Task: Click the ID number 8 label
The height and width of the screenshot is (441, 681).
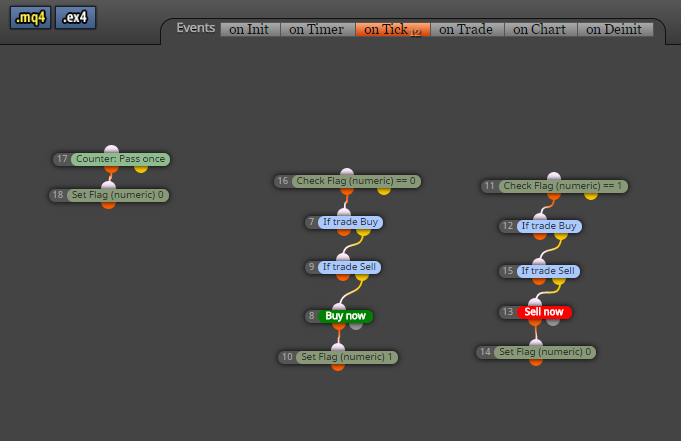Action: click(311, 316)
